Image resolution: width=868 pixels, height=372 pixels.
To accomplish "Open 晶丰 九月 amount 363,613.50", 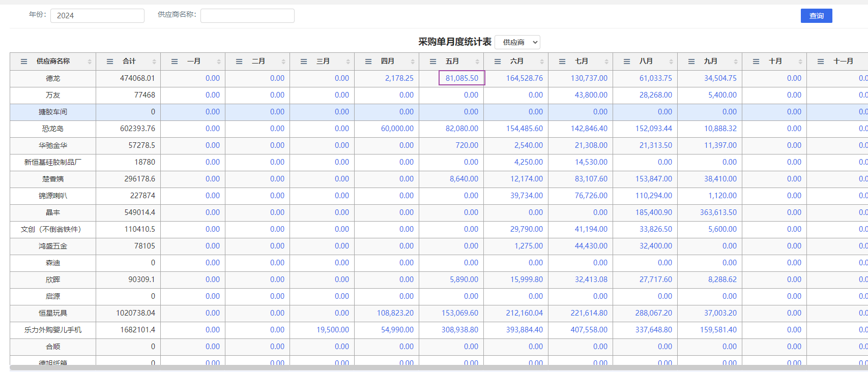I will pos(718,212).
